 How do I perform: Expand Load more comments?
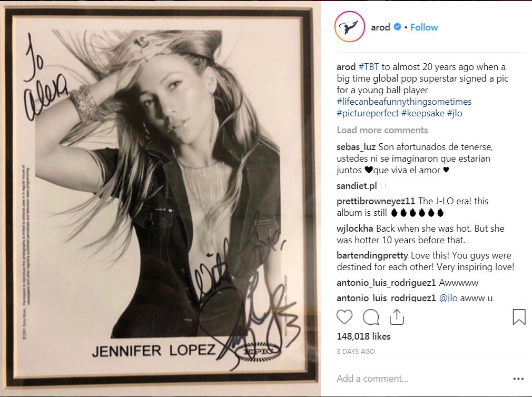pos(382,130)
